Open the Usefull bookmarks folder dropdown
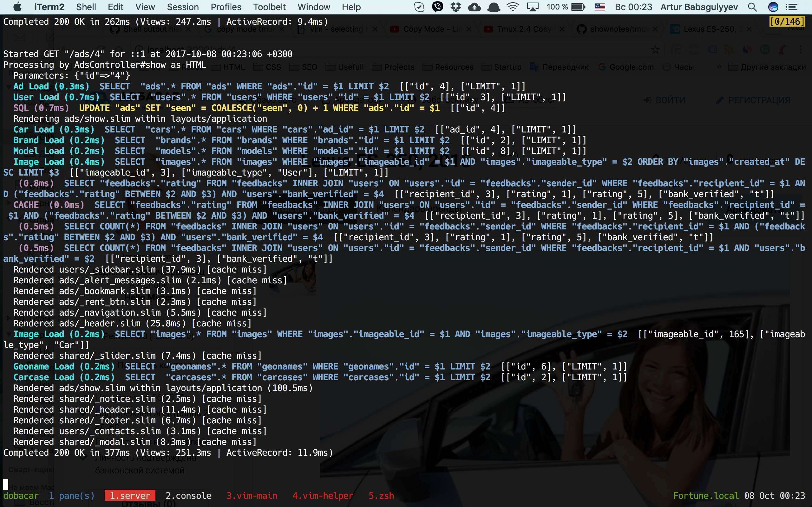The height and width of the screenshot is (507, 812). coord(344,67)
